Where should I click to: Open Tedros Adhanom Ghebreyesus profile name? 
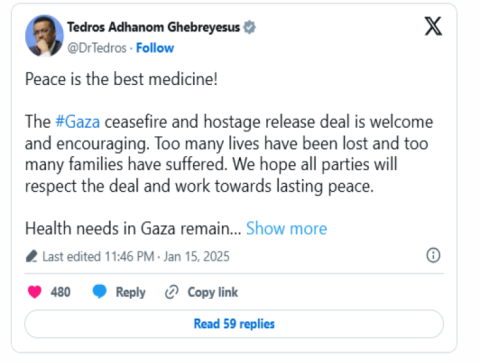coord(153,27)
